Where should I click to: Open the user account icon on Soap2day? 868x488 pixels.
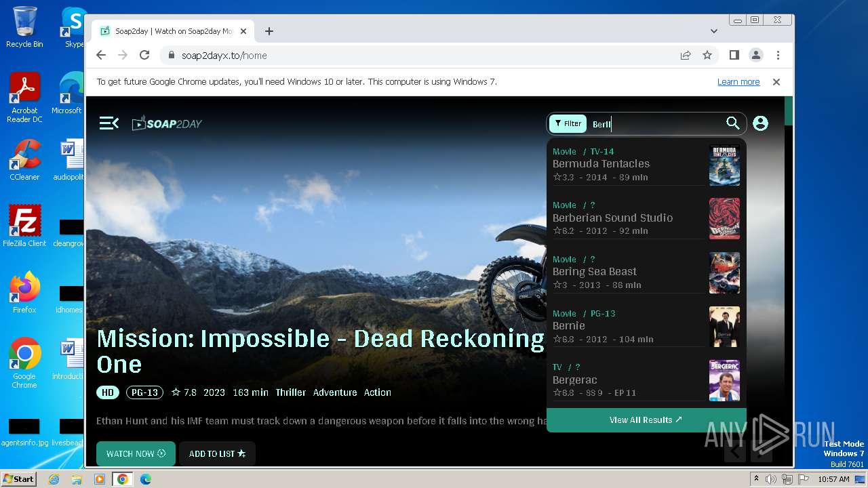click(x=760, y=123)
